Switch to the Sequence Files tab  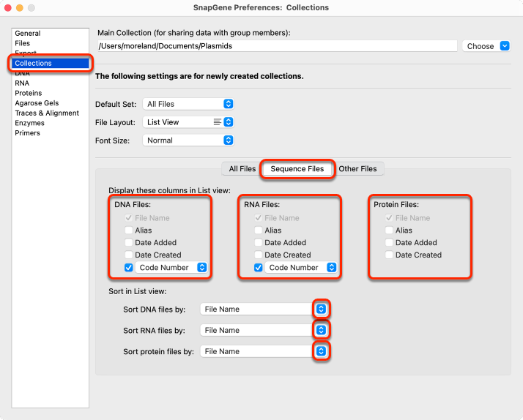tap(297, 169)
